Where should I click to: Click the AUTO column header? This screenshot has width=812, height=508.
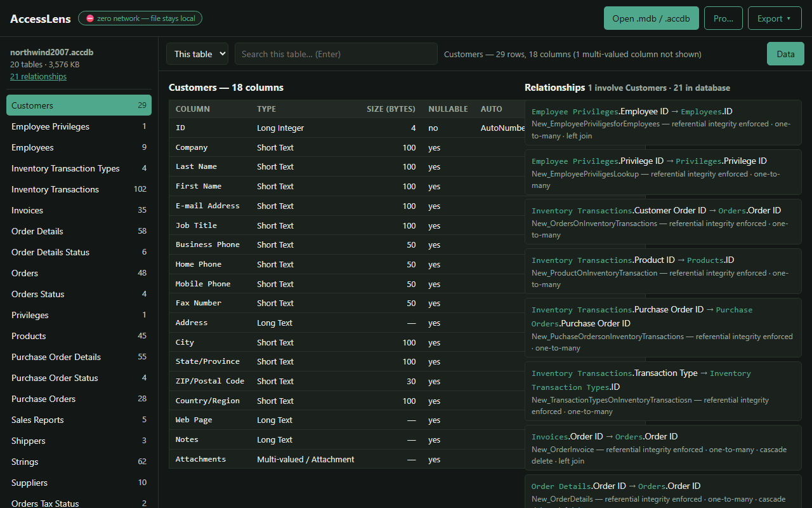click(492, 109)
